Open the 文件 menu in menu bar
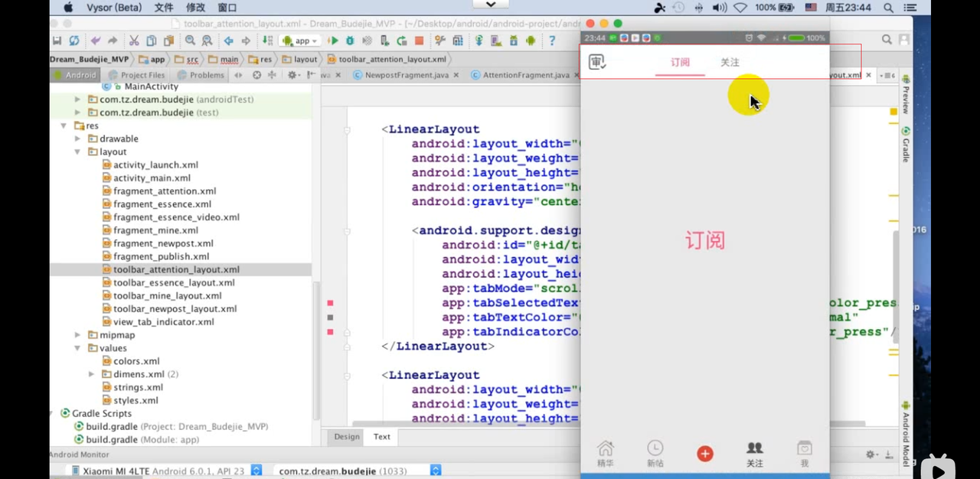 point(164,7)
